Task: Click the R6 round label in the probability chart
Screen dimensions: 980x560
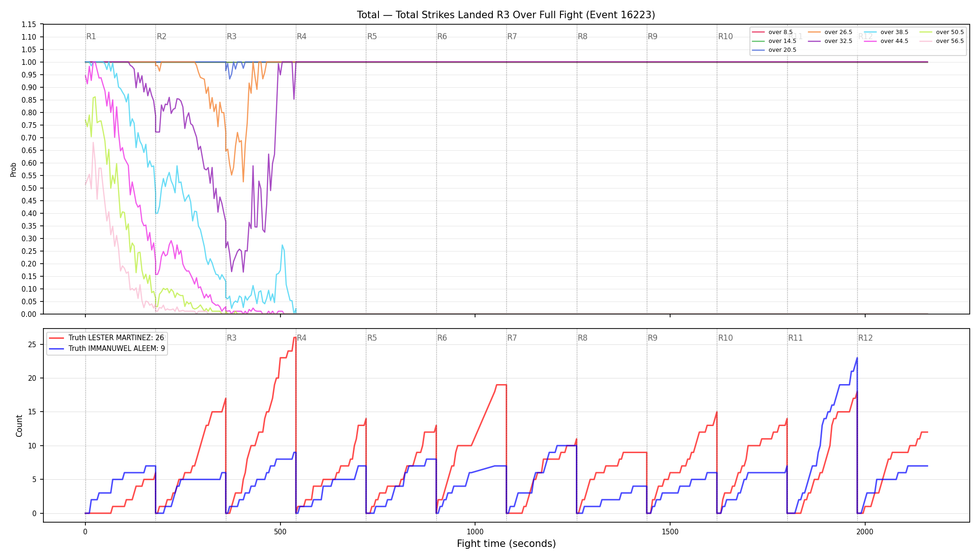Action: 442,36
